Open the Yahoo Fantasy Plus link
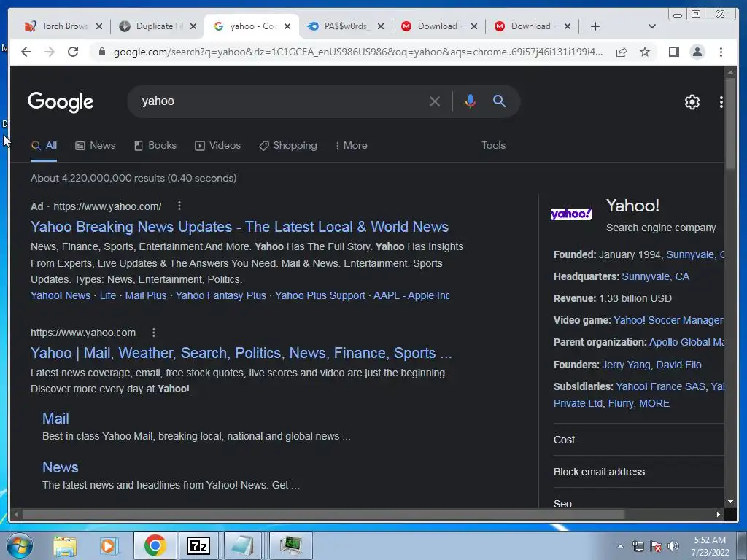 click(x=220, y=295)
